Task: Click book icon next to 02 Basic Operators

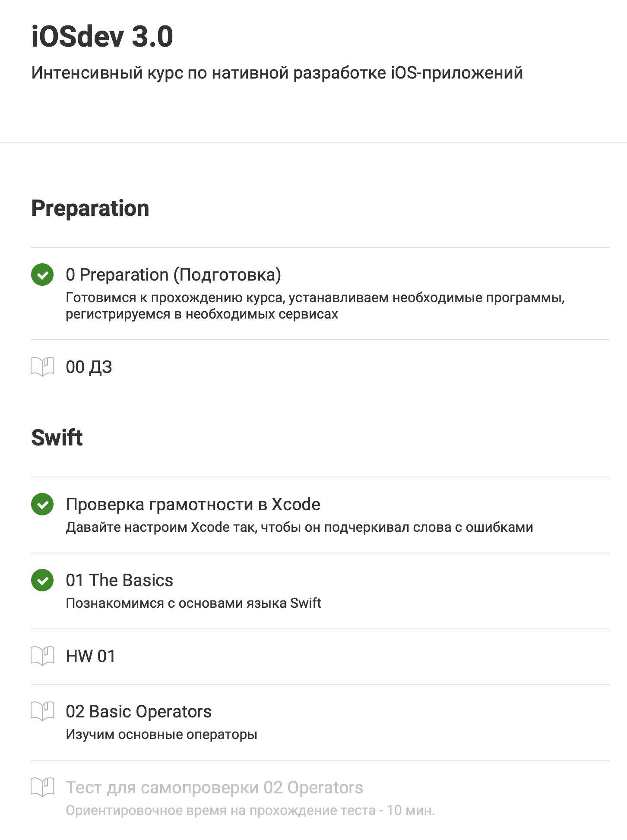Action: pyautogui.click(x=42, y=711)
